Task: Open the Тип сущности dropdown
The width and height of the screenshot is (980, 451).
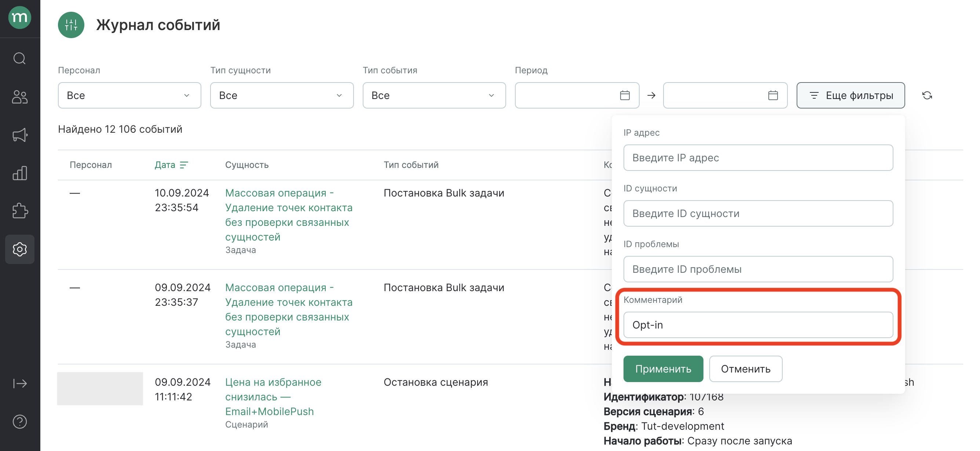Action: coord(282,95)
